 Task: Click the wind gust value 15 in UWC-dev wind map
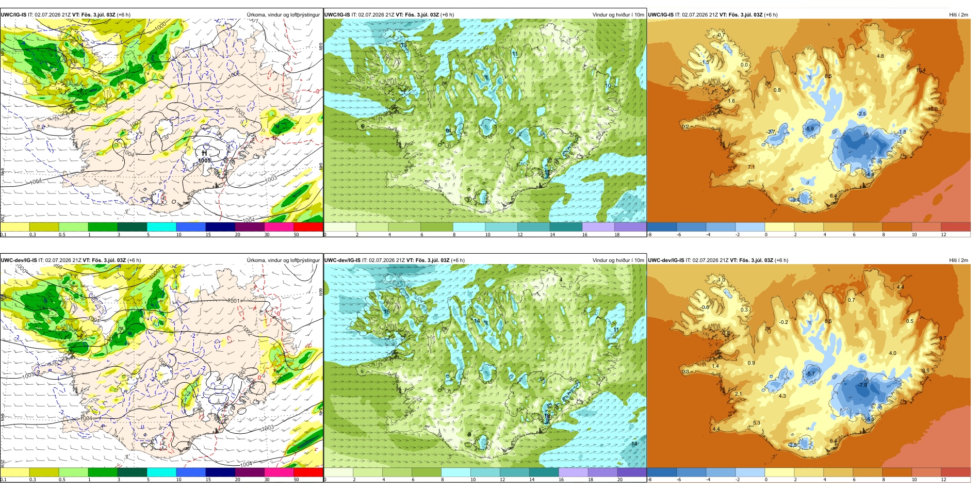(386, 312)
